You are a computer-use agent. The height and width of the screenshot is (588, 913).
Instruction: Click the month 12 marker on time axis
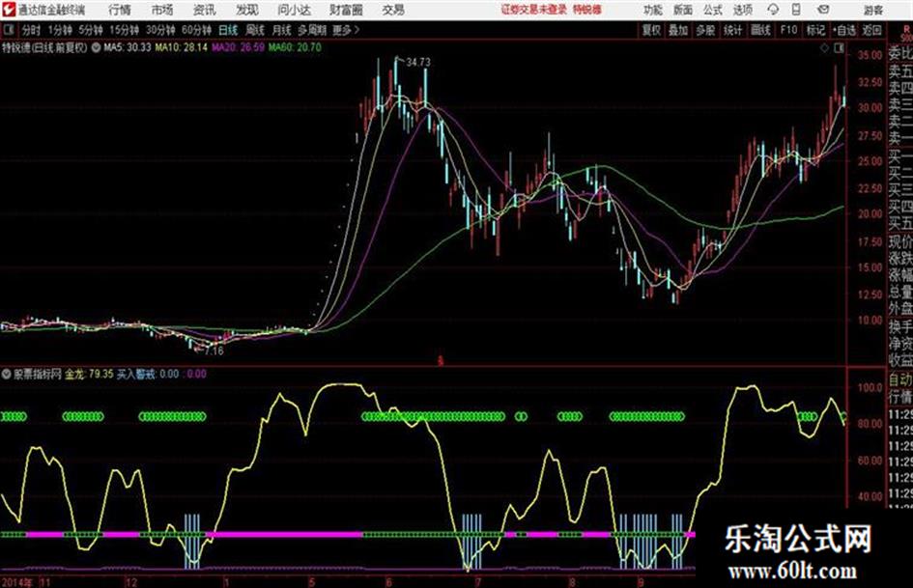coord(131,582)
